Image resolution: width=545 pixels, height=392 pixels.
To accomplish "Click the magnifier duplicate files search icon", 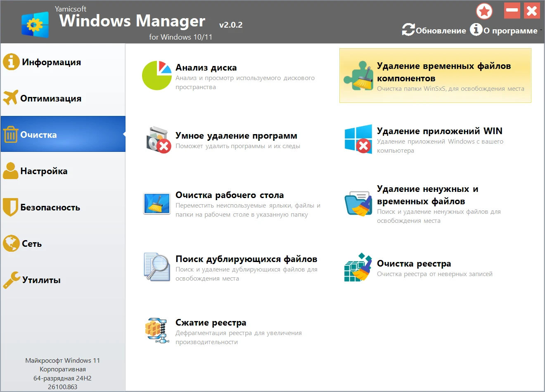I will tap(157, 267).
